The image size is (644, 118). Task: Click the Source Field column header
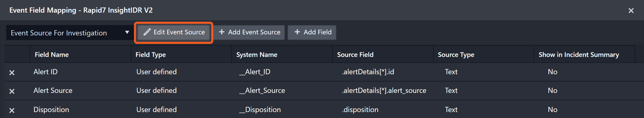pos(355,55)
